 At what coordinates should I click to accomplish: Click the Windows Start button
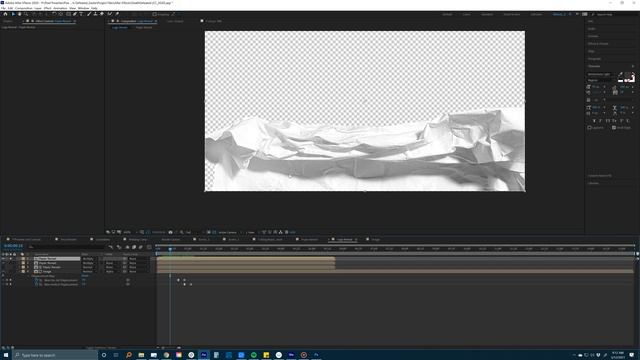click(x=6, y=355)
